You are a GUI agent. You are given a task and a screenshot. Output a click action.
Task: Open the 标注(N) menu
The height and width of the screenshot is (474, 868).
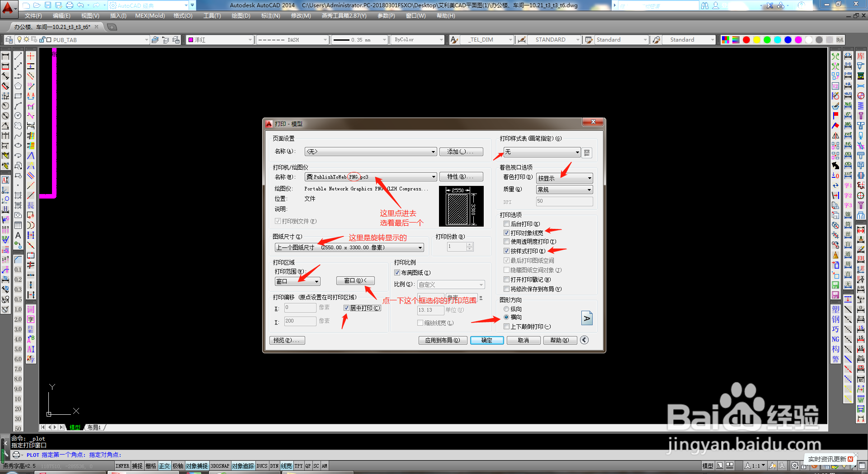point(270,16)
